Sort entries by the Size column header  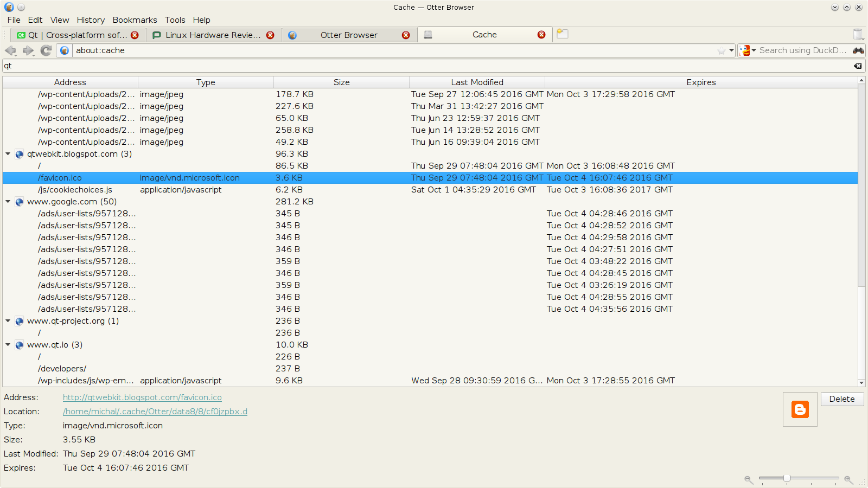coord(341,82)
